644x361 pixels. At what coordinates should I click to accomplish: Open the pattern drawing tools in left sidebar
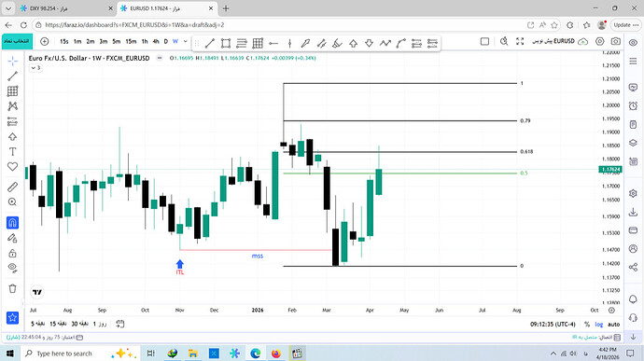pos(13,106)
